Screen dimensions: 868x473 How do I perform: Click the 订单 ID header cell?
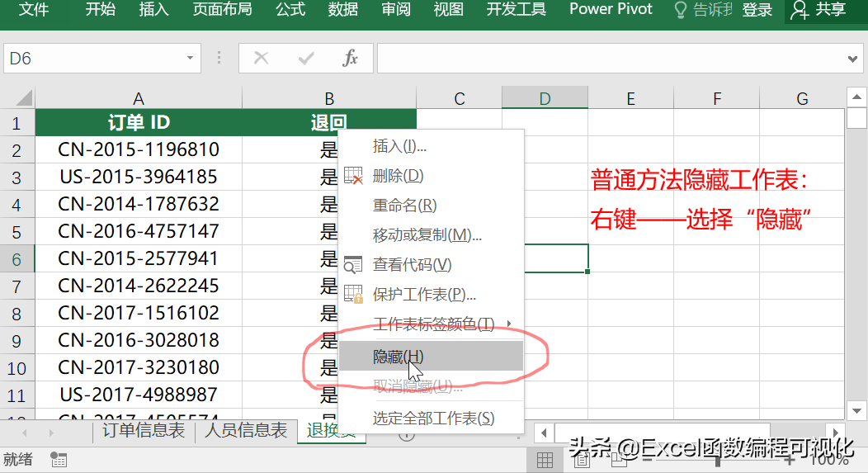(x=139, y=122)
